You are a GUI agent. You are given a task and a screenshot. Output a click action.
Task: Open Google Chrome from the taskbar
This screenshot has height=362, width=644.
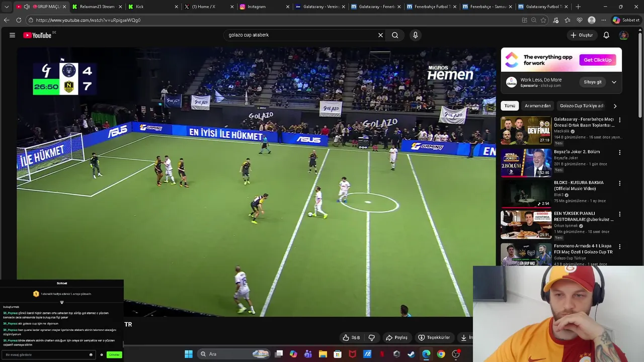point(441,354)
